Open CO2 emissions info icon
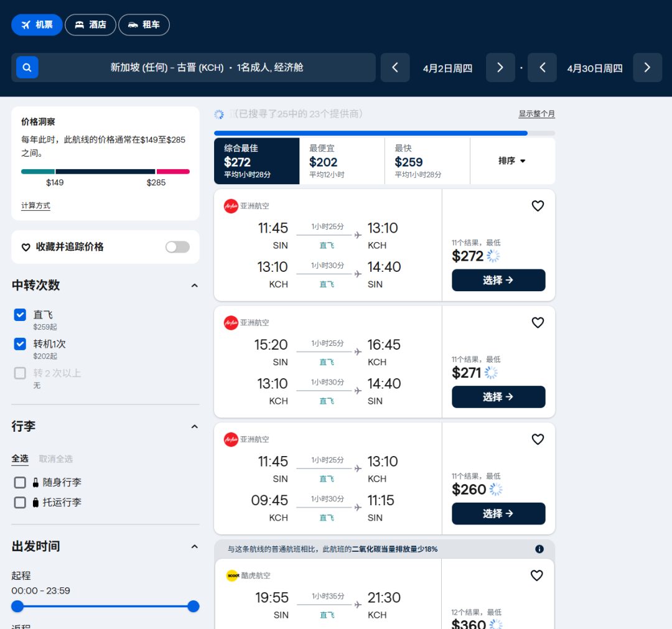Image resolution: width=672 pixels, height=629 pixels. [539, 549]
